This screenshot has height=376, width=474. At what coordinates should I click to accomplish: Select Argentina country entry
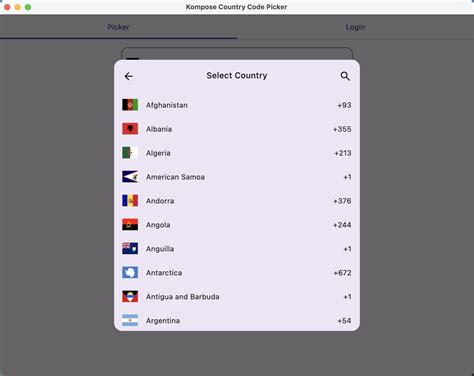237,321
